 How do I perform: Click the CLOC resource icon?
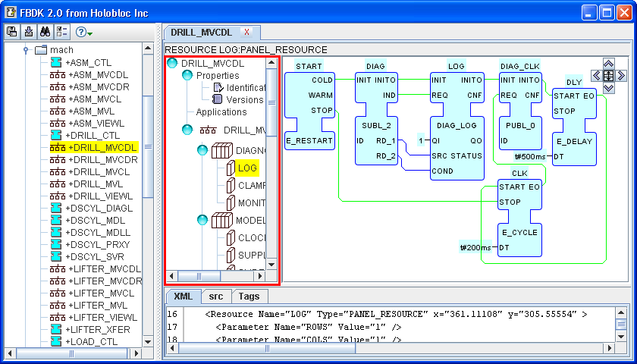(231, 237)
